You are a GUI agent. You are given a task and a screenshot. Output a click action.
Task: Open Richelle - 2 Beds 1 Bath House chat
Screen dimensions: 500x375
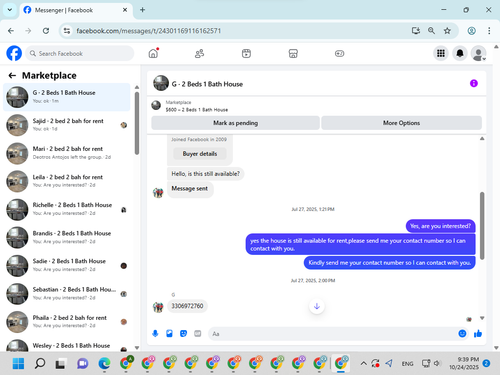tap(67, 209)
